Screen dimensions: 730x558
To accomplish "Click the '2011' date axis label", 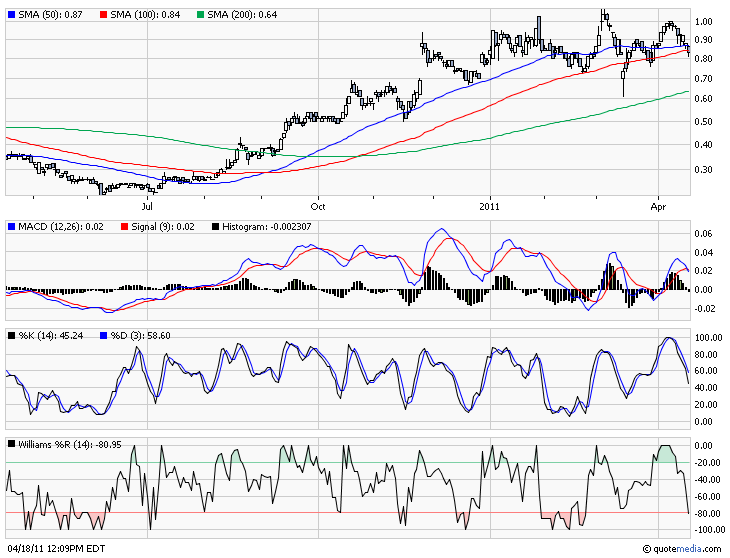I will (x=489, y=206).
